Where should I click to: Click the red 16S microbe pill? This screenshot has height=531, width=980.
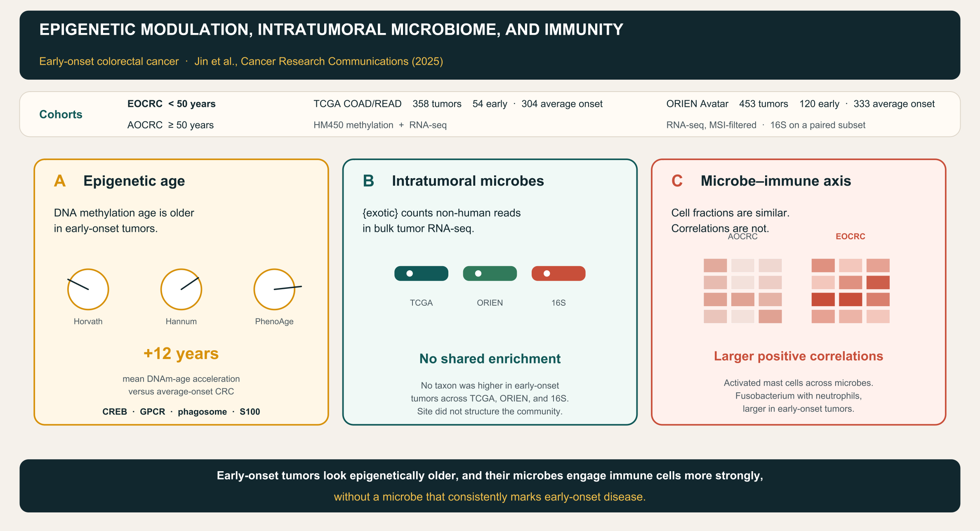pyautogui.click(x=558, y=274)
